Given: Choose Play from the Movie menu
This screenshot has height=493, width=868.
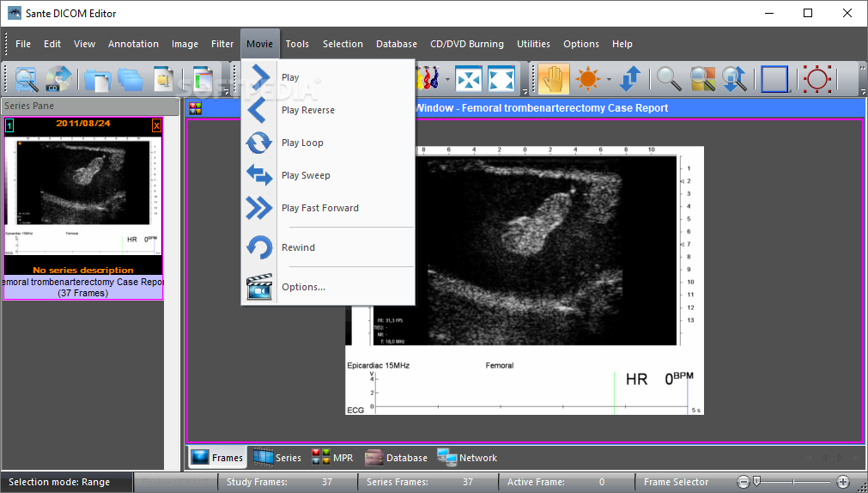Looking at the screenshot, I should coord(328,77).
